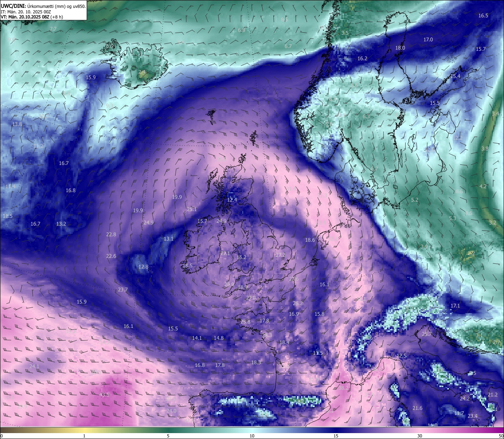Click the 12.5 value near the Ligurian coast
504x439 pixels.
(401, 356)
